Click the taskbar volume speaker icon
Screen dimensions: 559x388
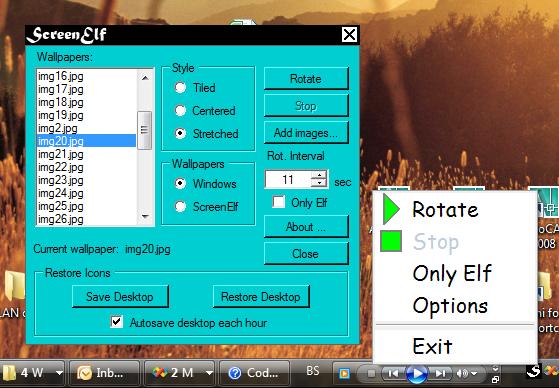462,373
